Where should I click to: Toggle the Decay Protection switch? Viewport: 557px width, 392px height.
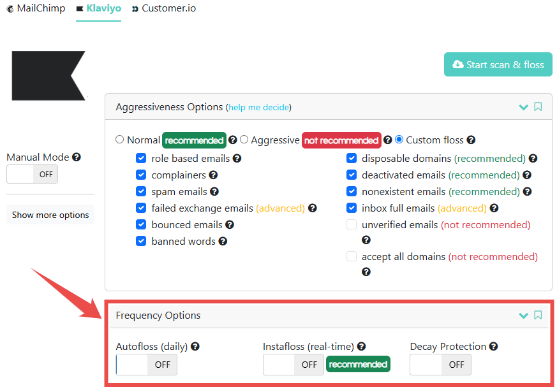440,365
